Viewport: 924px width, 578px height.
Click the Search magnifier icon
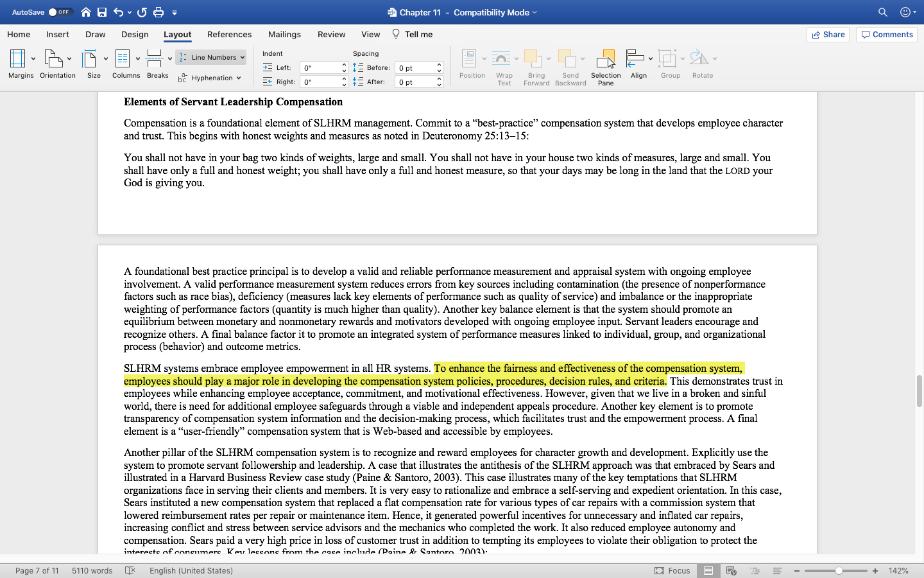[x=883, y=12]
